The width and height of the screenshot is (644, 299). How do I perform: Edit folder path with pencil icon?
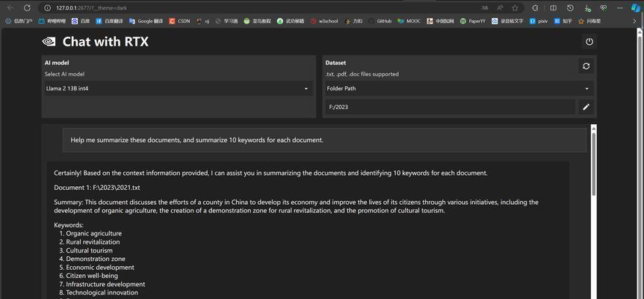pos(586,107)
